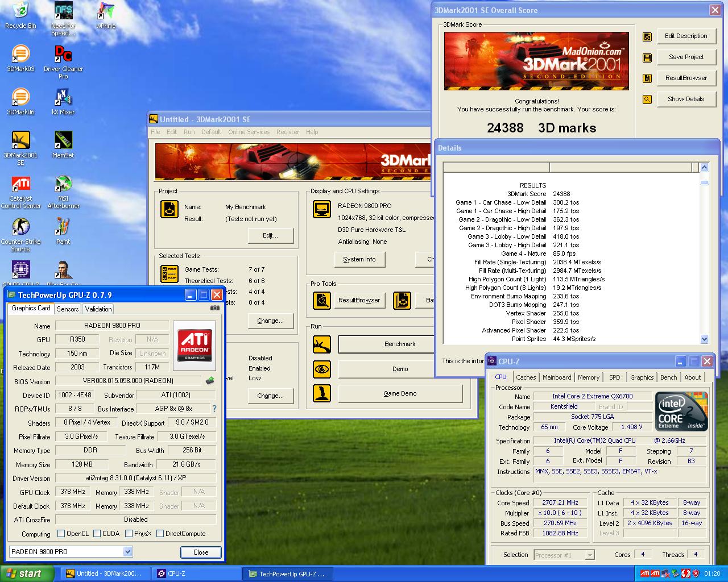Image resolution: width=728 pixels, height=582 pixels.
Task: Click the System Info button
Action: [359, 259]
